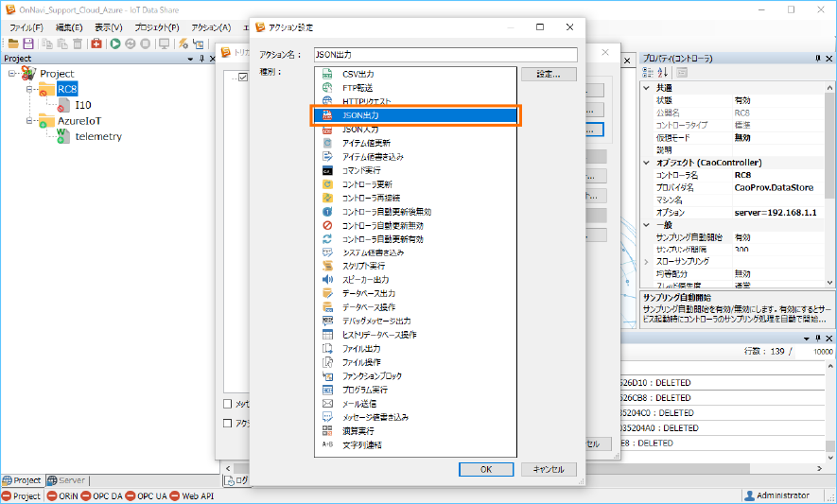837x504 pixels.
Task: Collapse the AzureIoT tree node
Action: pos(29,121)
